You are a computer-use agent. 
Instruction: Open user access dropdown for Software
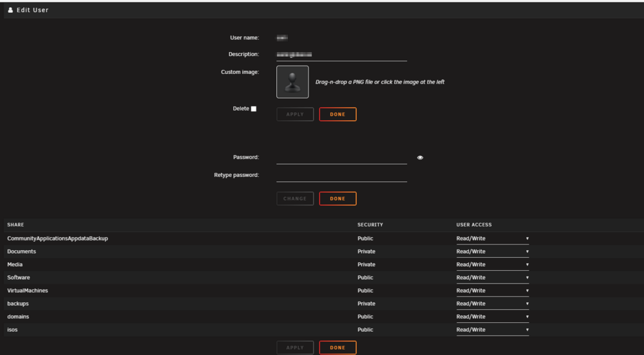tap(493, 278)
